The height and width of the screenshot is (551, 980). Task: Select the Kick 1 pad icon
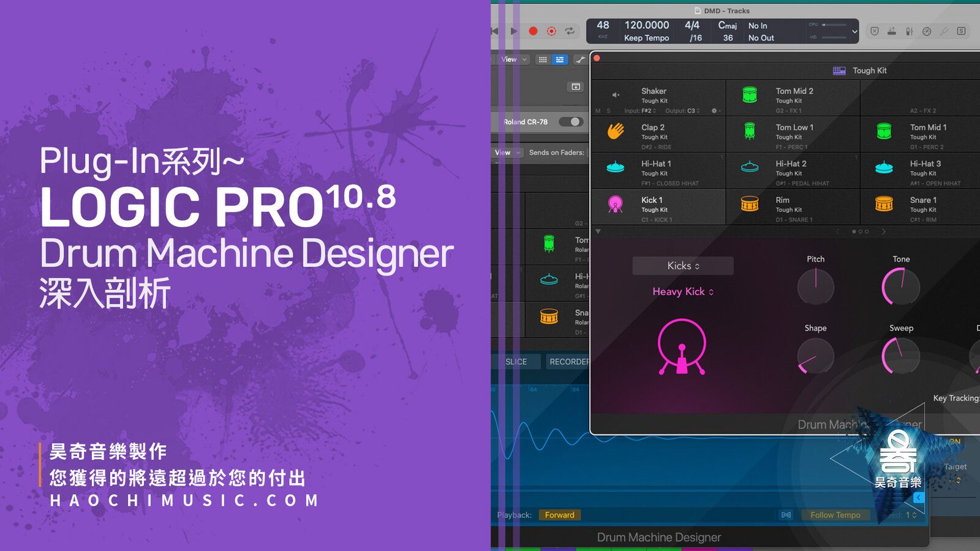point(616,204)
